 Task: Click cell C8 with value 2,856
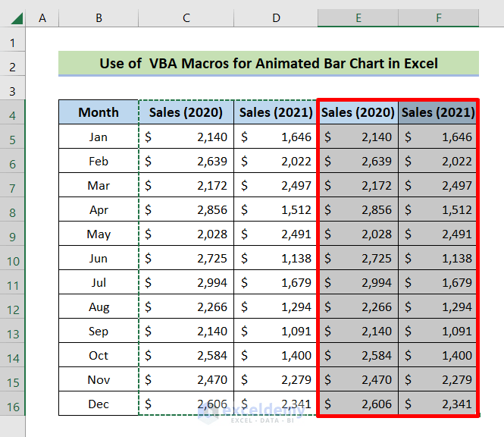pyautogui.click(x=186, y=209)
